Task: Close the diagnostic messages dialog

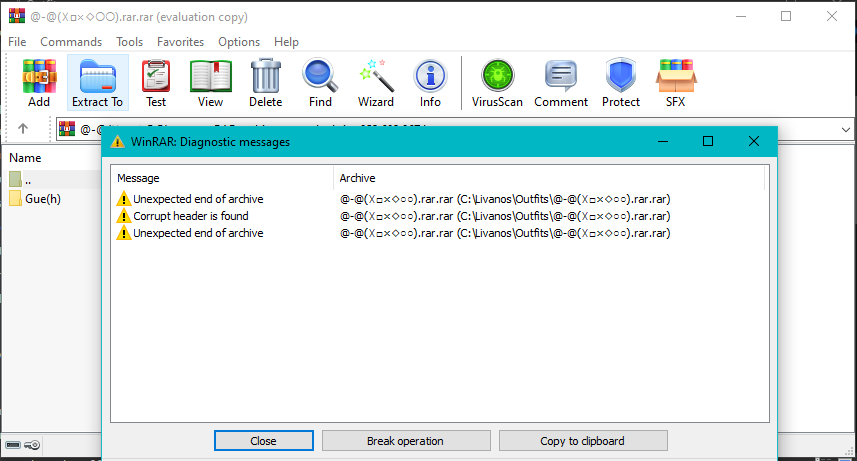Action: click(x=264, y=440)
